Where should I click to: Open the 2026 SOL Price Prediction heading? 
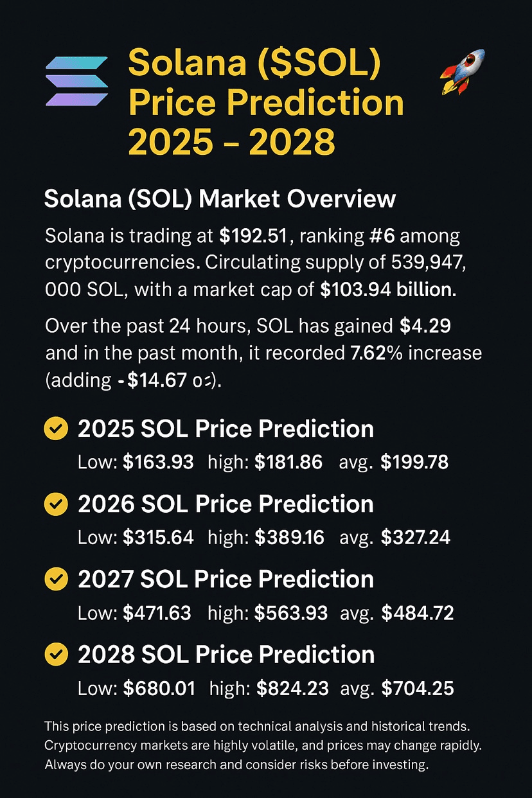(226, 504)
